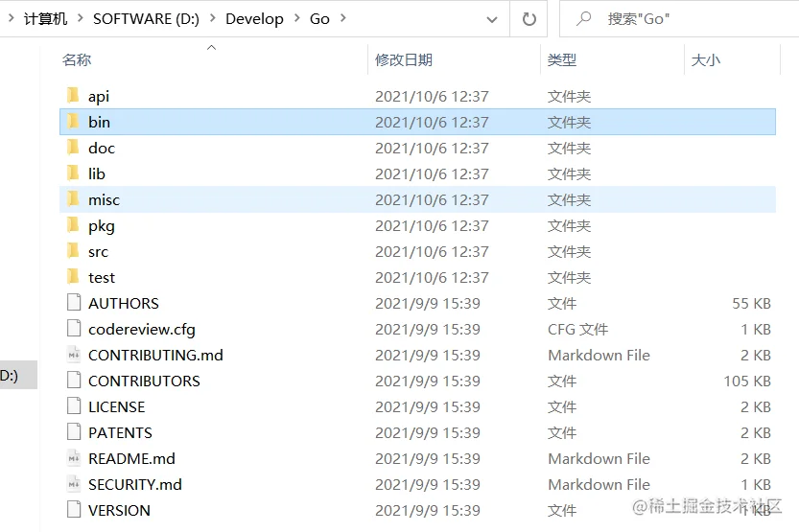Screen dimensions: 799x532
Task: Expand the chevron before 计算机
Action: tap(11, 18)
